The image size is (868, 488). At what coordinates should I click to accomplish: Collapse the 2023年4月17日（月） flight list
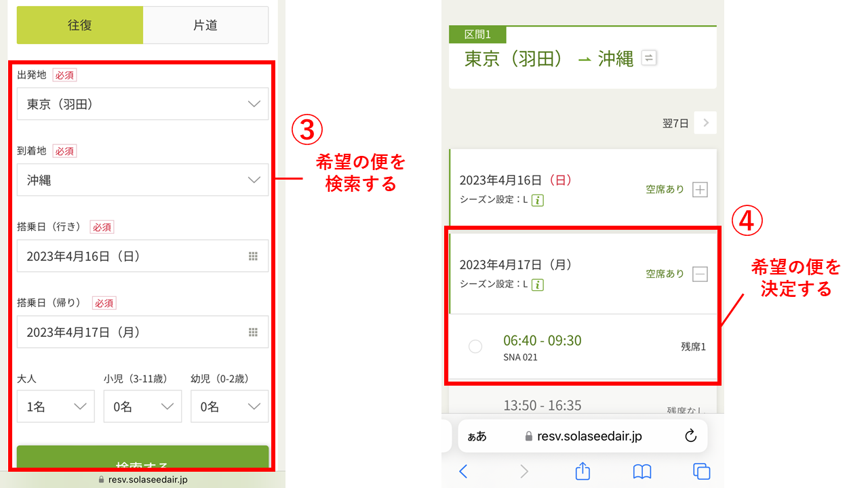coord(700,274)
